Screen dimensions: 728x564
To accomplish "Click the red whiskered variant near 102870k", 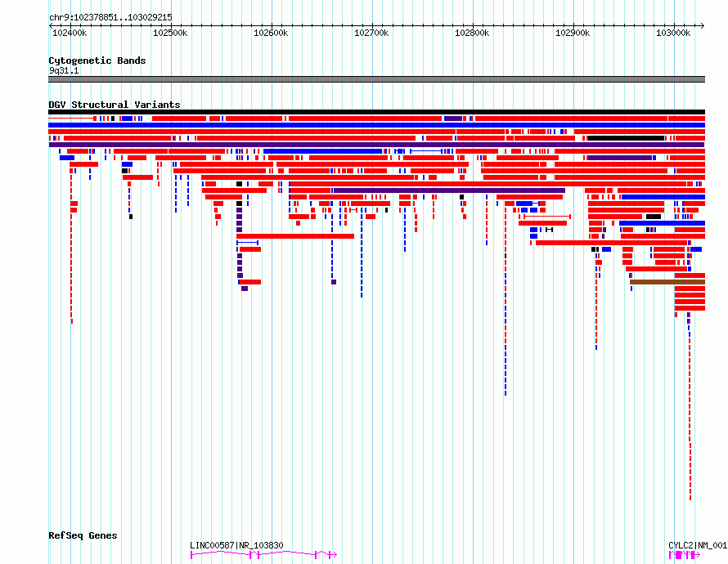I will [x=547, y=217].
